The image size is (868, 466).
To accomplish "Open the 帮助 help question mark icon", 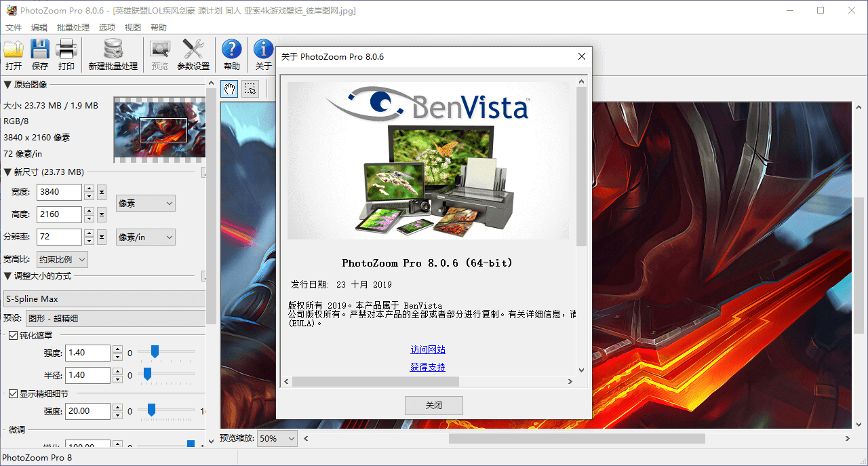I will 231,54.
